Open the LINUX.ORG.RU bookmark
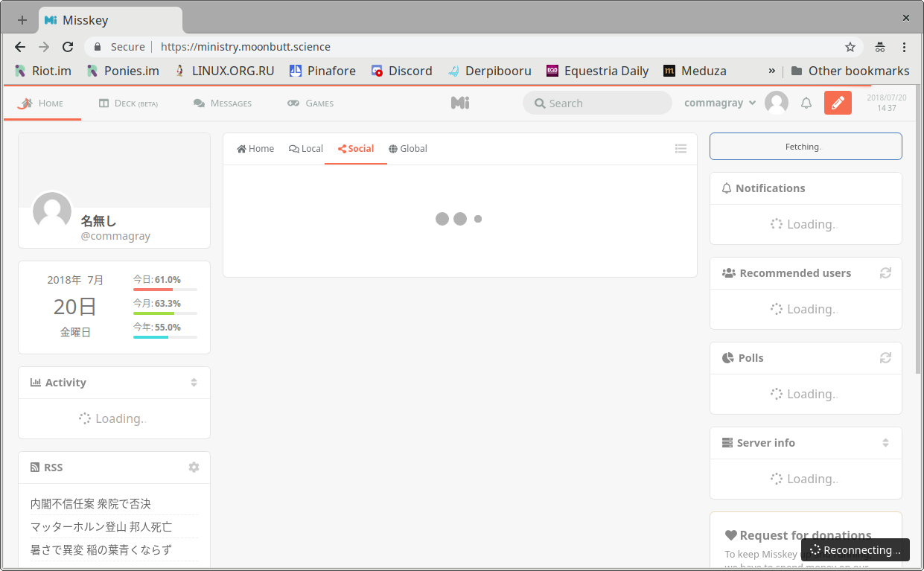The width and height of the screenshot is (924, 571). pos(224,71)
